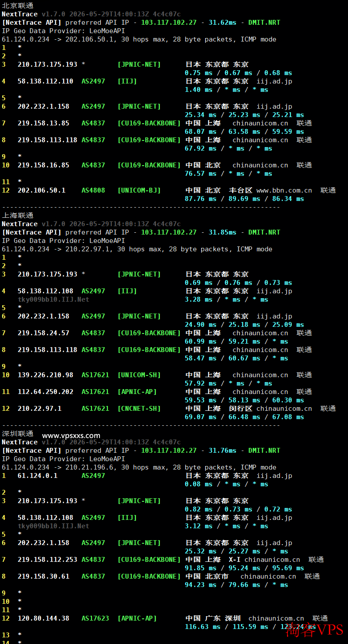Select destination IP 210.21.196.6
This screenshot has height=644, width=348.
91,467
